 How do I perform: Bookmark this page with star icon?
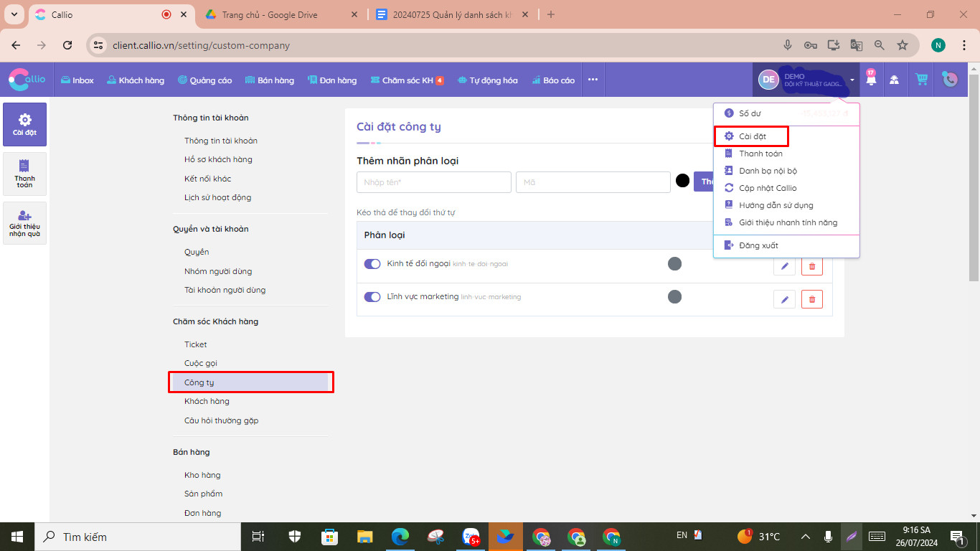coord(903,45)
